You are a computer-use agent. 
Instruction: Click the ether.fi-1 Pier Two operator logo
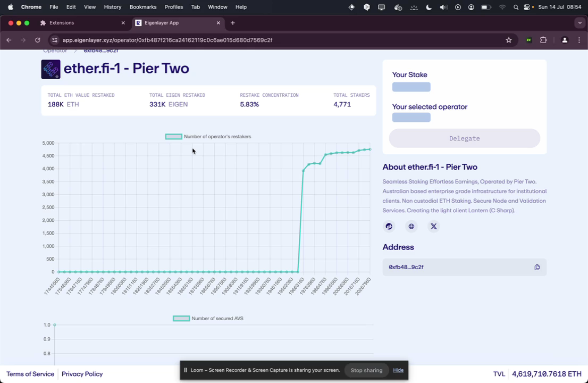pyautogui.click(x=51, y=69)
